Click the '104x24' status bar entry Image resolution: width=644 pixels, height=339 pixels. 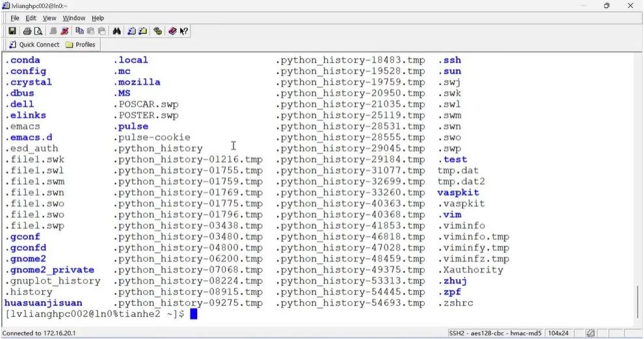point(558,333)
